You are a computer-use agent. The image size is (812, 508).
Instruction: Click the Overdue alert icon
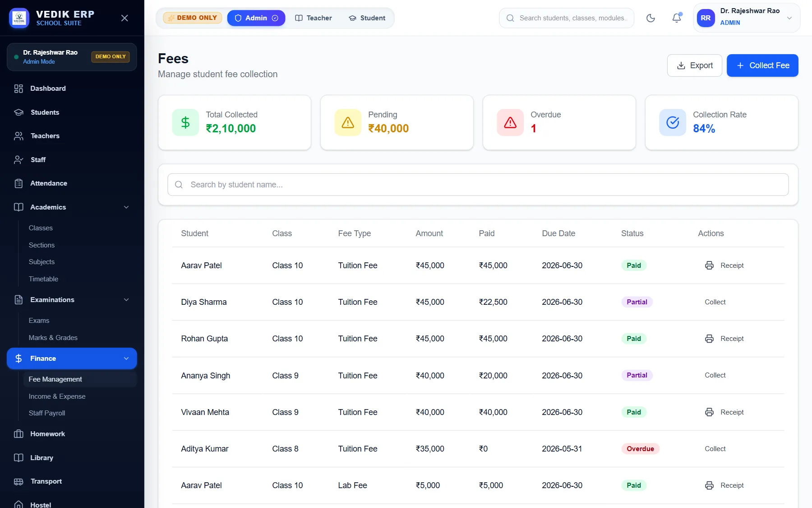tap(510, 122)
